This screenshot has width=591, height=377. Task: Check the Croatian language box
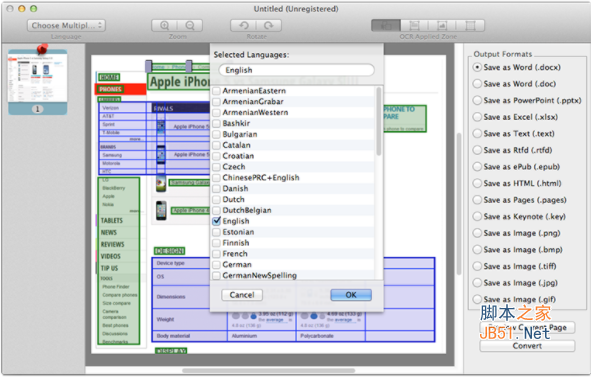coord(216,156)
